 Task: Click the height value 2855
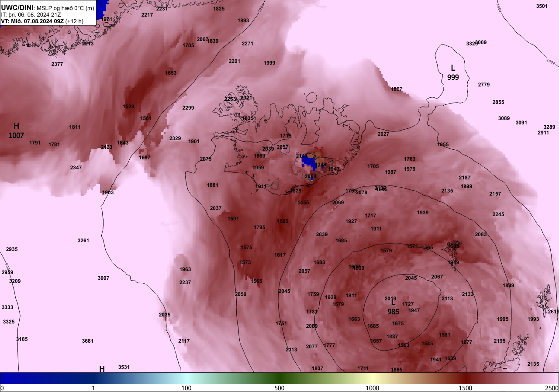pos(498,102)
